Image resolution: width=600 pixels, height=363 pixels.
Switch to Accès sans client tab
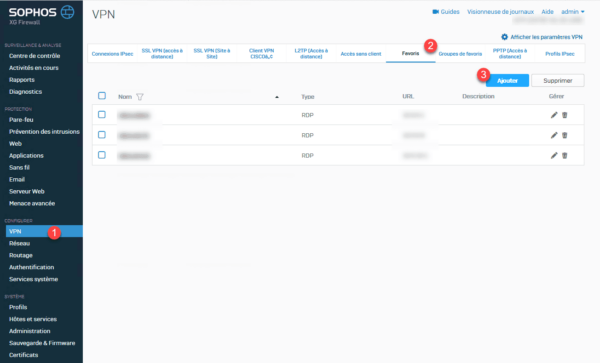coord(361,54)
